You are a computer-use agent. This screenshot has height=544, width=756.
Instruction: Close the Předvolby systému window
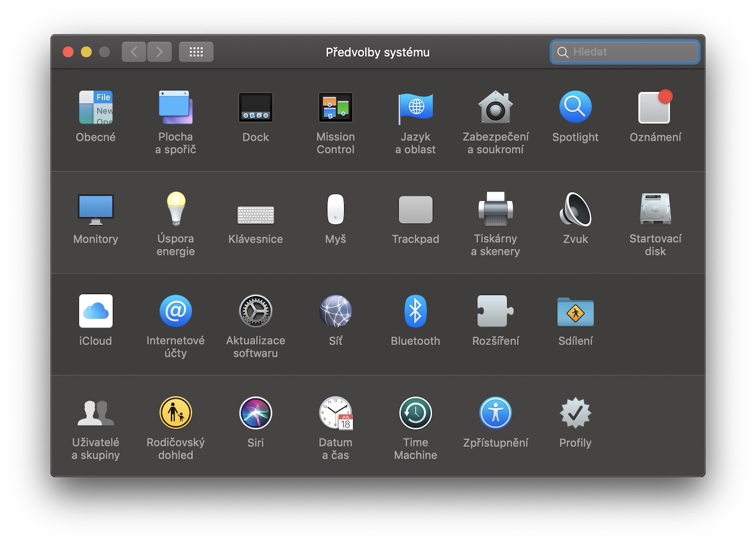coord(68,52)
